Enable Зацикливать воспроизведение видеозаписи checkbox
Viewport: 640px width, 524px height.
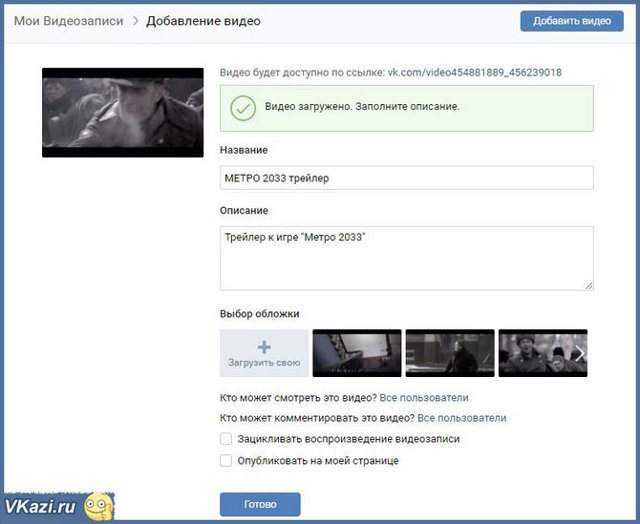[226, 439]
